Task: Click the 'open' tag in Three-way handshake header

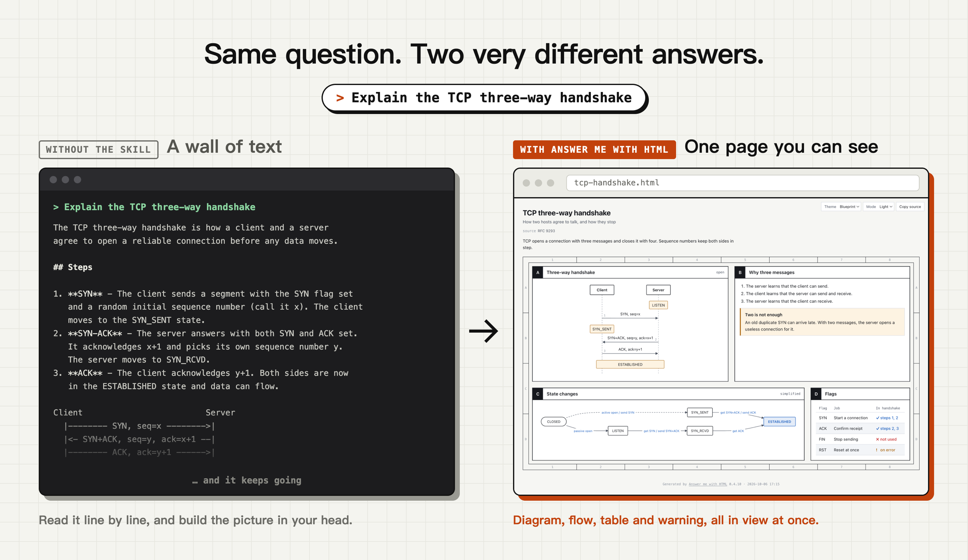Action: tap(720, 273)
